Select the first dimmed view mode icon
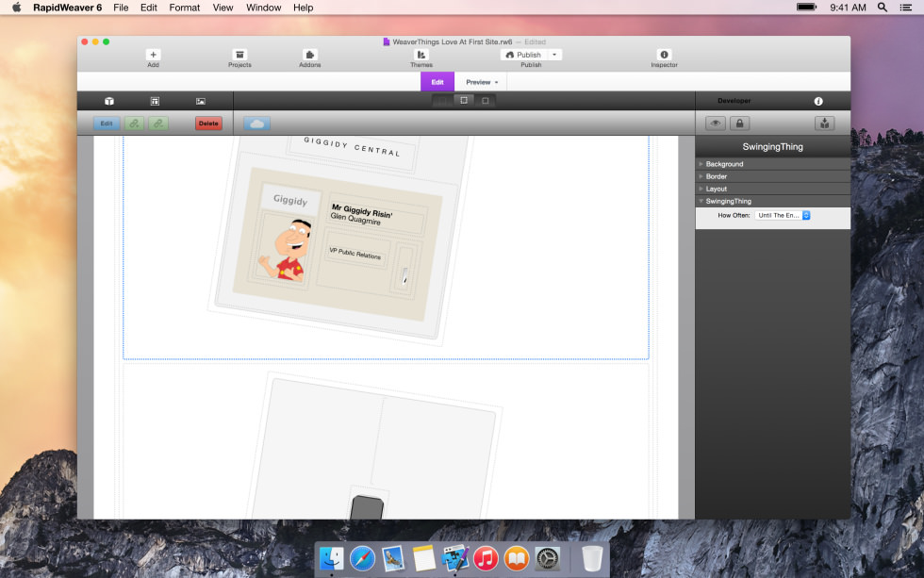Screen dimensions: 924x578 (442, 101)
